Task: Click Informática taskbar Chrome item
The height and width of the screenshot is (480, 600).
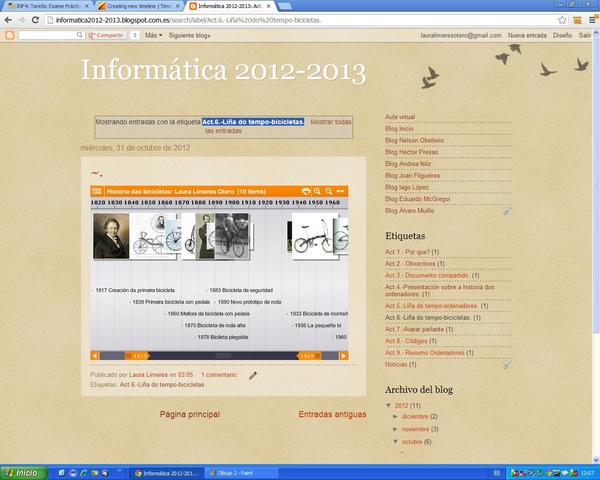Action: point(167,473)
